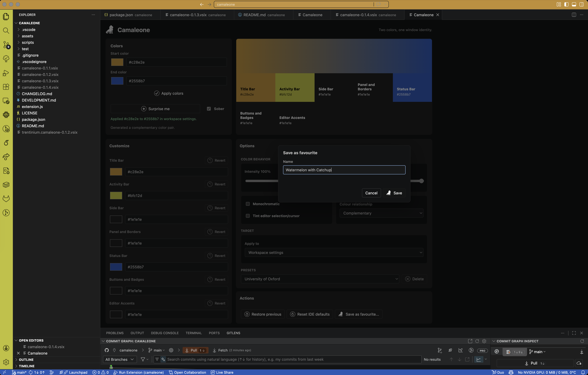588x375 pixels.
Task: Switch to the package.json tab
Action: (130, 15)
